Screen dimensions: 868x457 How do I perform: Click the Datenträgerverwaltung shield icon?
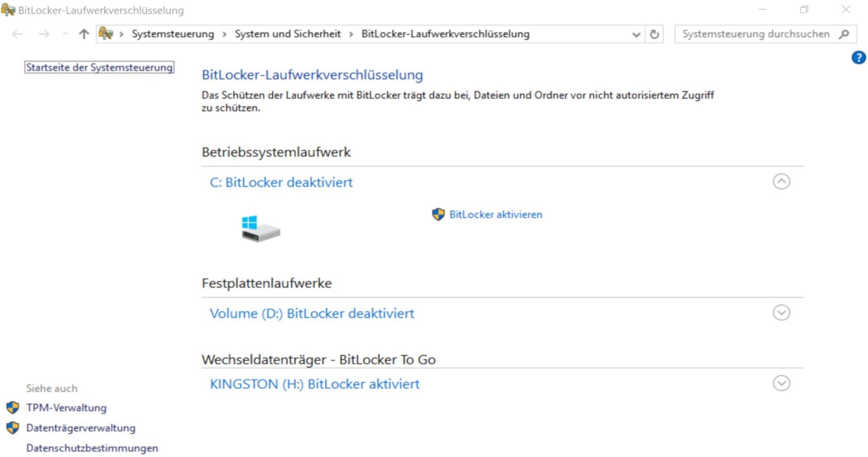(x=13, y=428)
